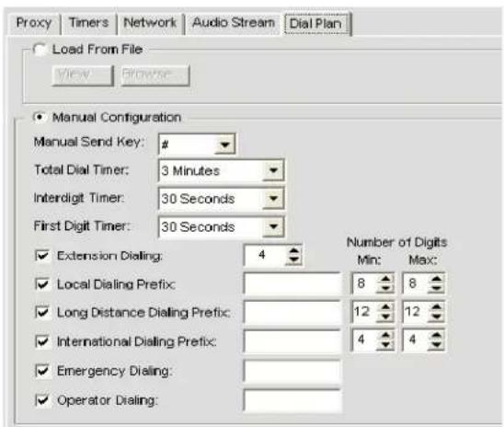504x427 pixels.
Task: Choose the Manual Configuration radio option
Action: pos(40,118)
